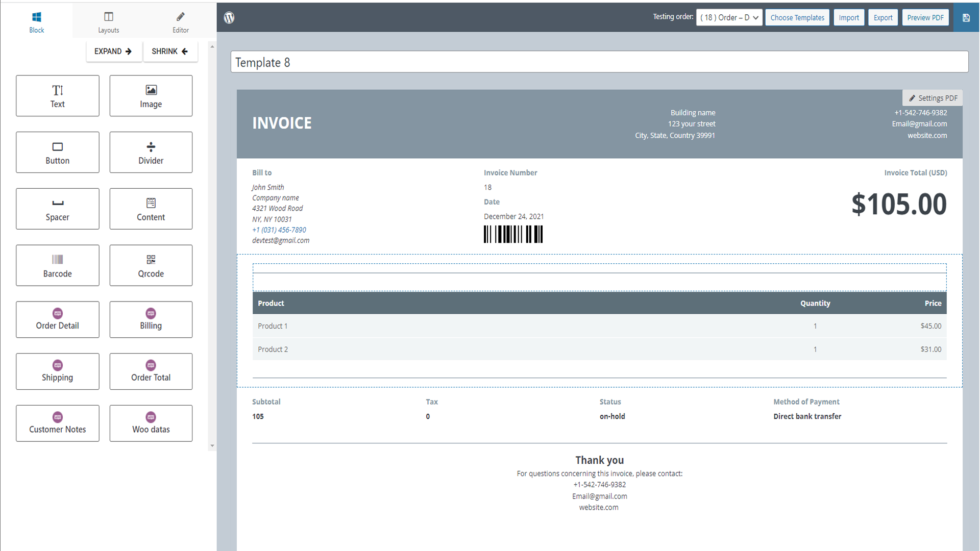Select the Image block element

click(151, 96)
